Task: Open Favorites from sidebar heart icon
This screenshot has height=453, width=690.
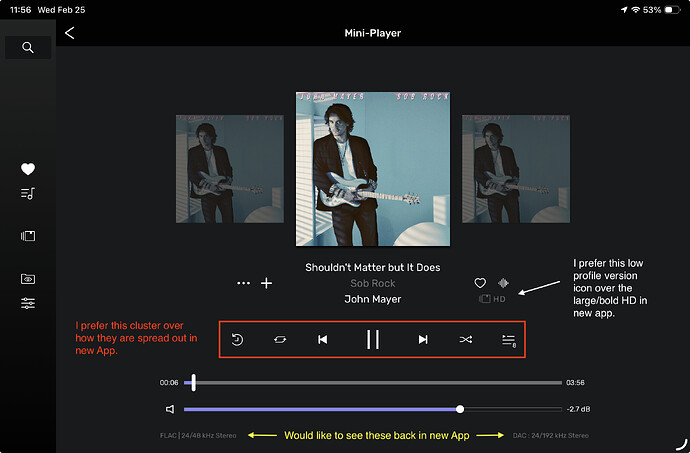Action: click(28, 170)
